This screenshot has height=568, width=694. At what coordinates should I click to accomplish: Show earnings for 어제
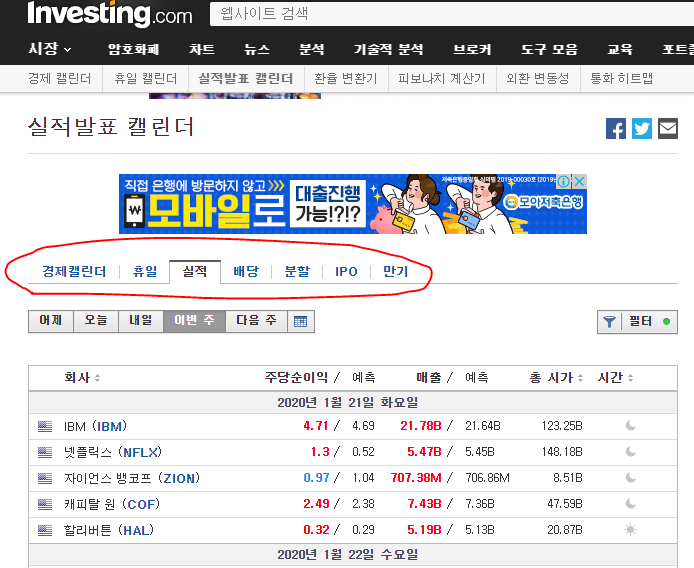pyautogui.click(x=51, y=321)
